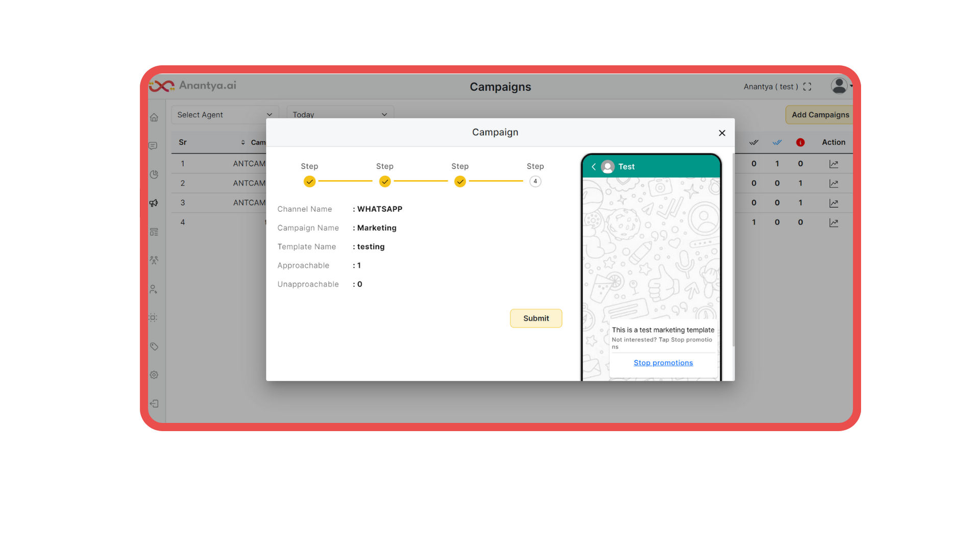This screenshot has width=980, height=551.
Task: Go to completed second step marker
Action: [x=385, y=182]
